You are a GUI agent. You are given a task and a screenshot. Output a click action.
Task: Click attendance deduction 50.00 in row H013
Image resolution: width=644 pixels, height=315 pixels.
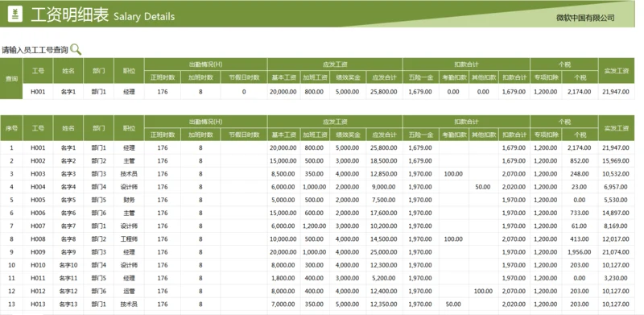coord(453,305)
